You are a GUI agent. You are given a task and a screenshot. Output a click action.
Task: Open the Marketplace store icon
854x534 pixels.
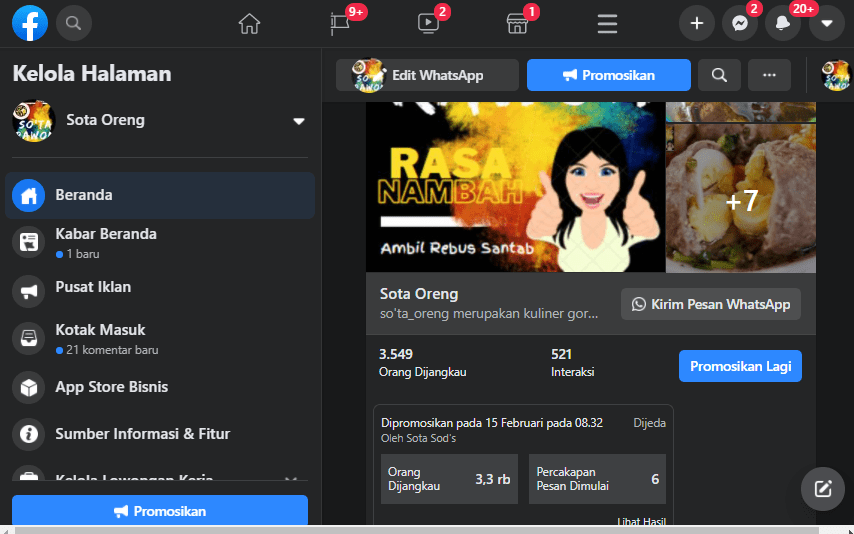(517, 23)
